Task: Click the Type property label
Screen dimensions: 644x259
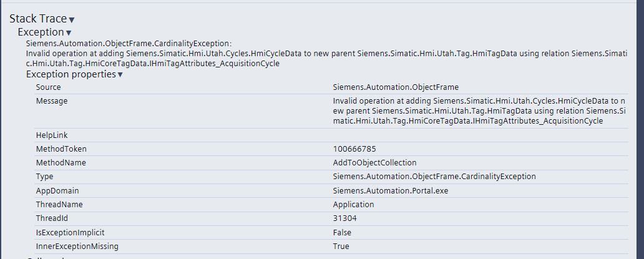Action: tap(45, 177)
